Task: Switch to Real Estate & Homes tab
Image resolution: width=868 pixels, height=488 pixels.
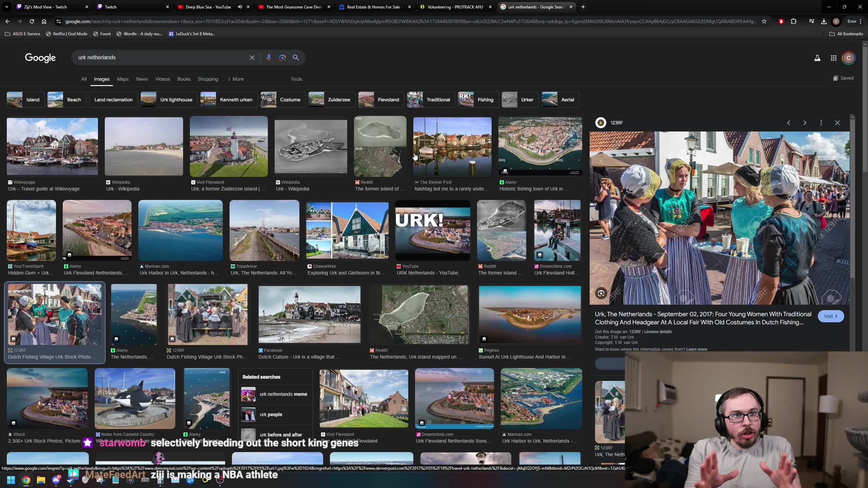Action: click(375, 7)
